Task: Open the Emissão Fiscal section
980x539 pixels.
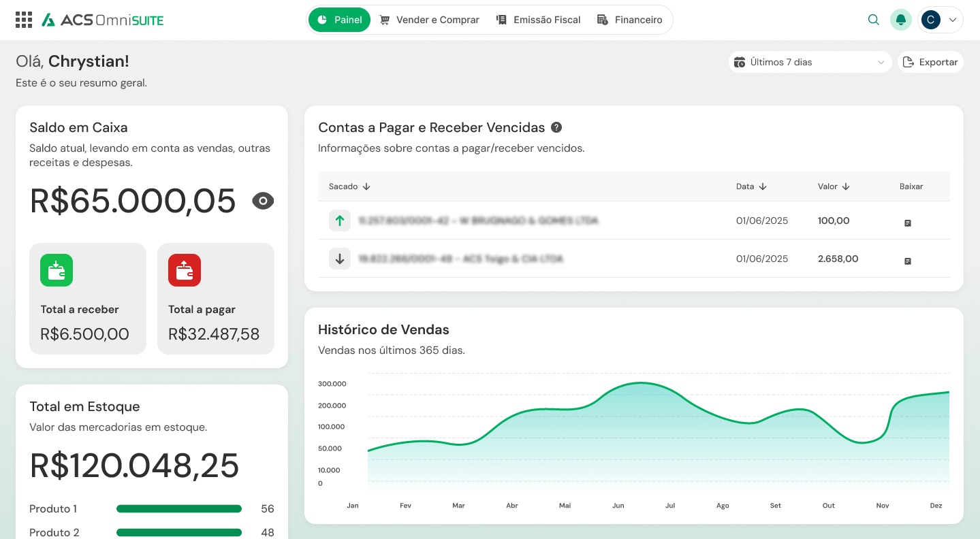Action: (x=539, y=20)
